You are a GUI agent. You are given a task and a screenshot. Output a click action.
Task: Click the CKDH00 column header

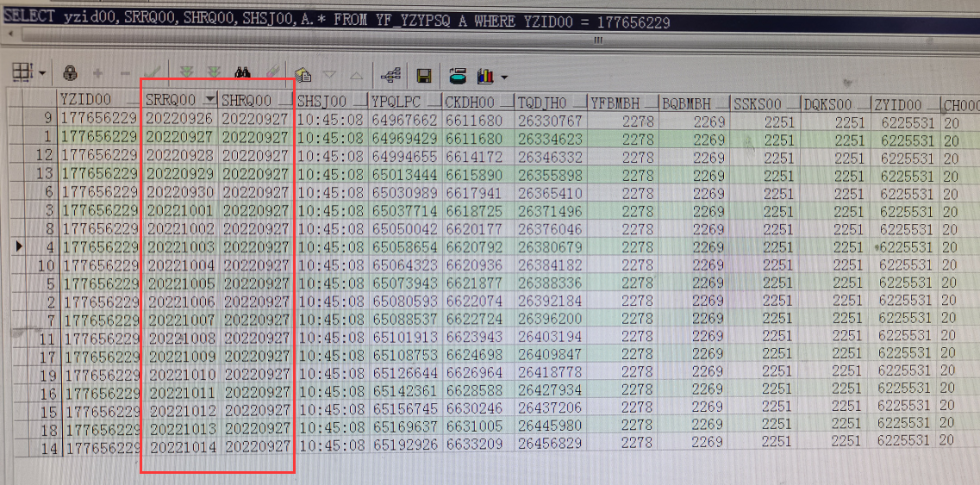[x=478, y=102]
